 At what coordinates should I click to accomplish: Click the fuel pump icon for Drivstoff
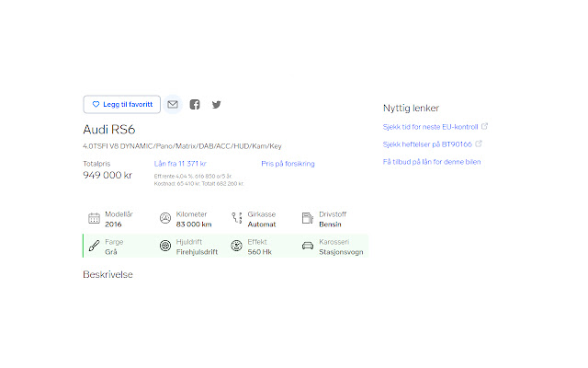308,218
